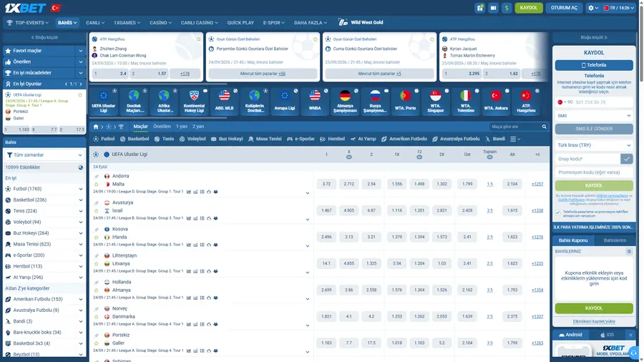The height and width of the screenshot is (362, 644).
Task: Focus the Promosyon kodu input field
Action: click(x=594, y=172)
